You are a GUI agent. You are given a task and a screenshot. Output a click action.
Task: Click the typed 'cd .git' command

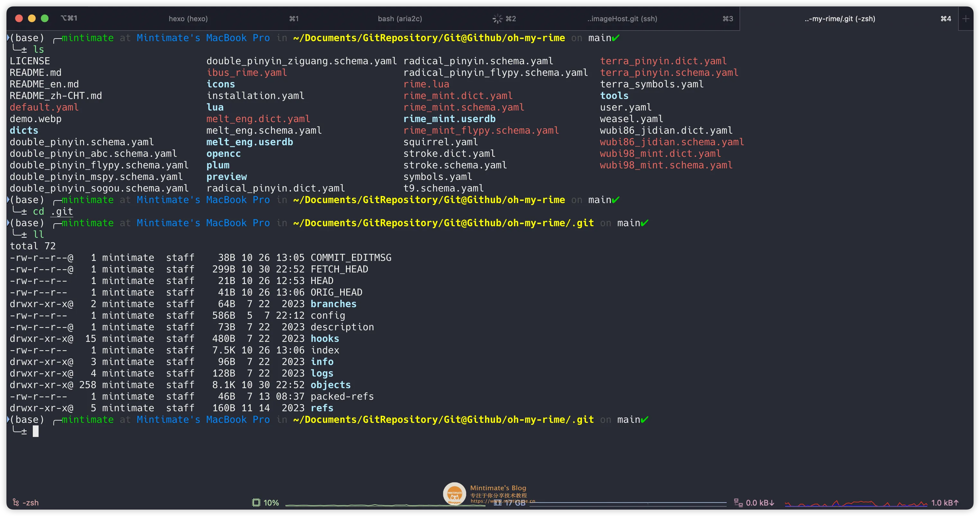(x=53, y=211)
